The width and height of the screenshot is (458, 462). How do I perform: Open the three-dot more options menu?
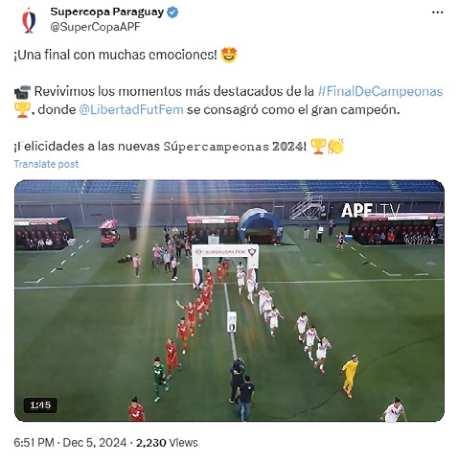pos(437,12)
